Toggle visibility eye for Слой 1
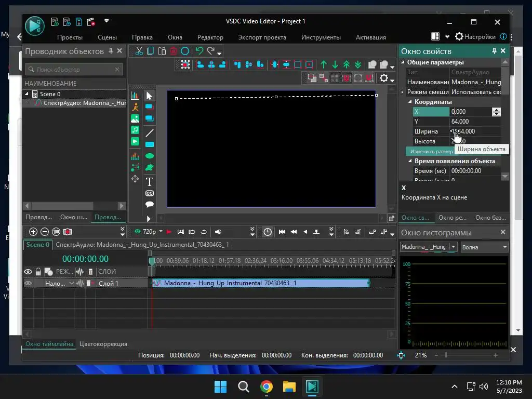532x399 pixels. [x=28, y=283]
